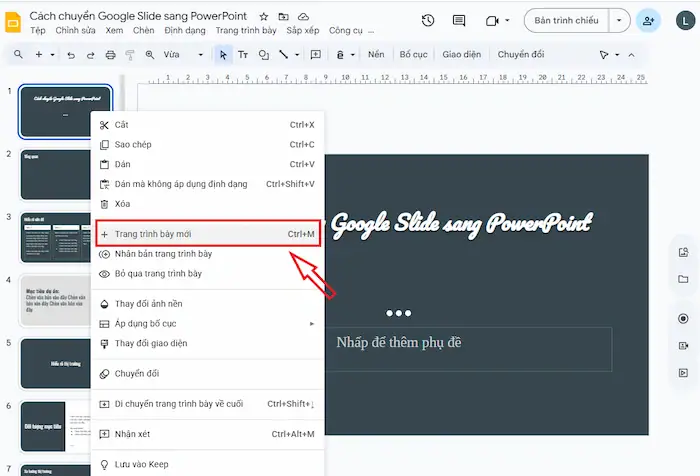Choose 'Bỏ qua trang trình bày' to skip slide
Image resolution: width=700 pixels, height=476 pixels.
tap(158, 273)
